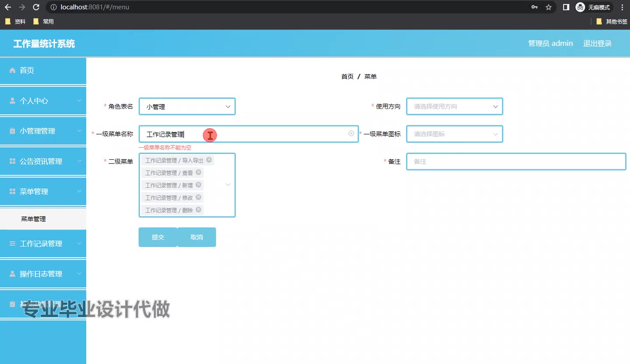Remove the 工作记录管理 / 导入导出 tag

209,160
